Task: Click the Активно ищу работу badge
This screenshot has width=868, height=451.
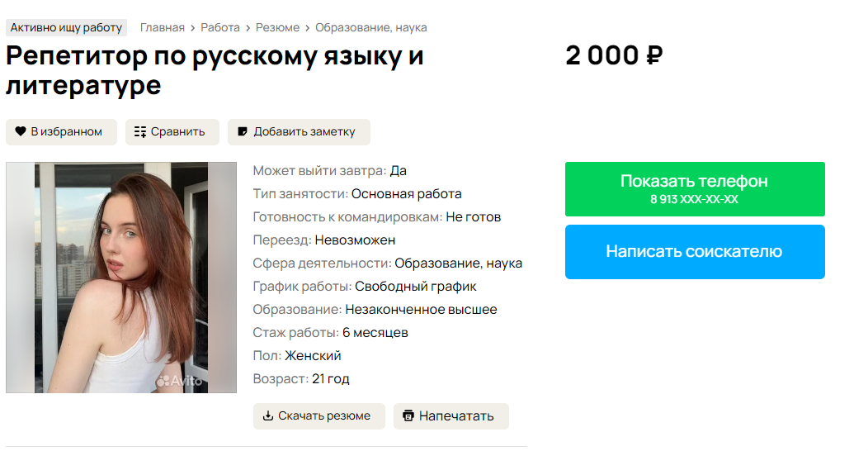Action: (x=66, y=27)
